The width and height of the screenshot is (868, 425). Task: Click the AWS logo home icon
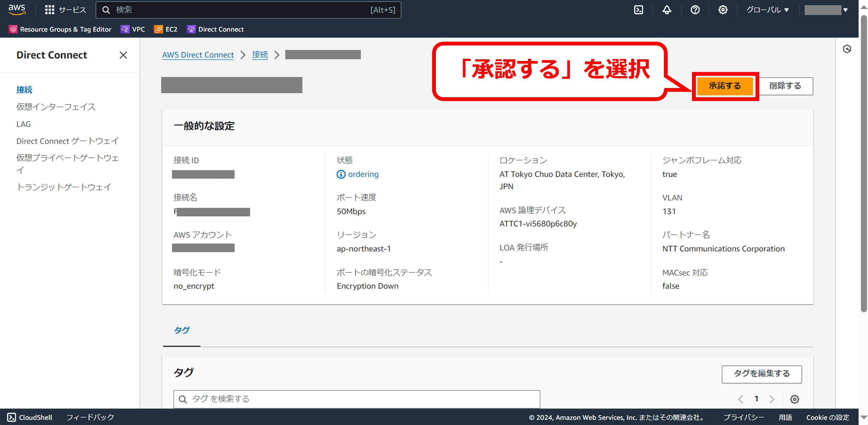point(17,9)
